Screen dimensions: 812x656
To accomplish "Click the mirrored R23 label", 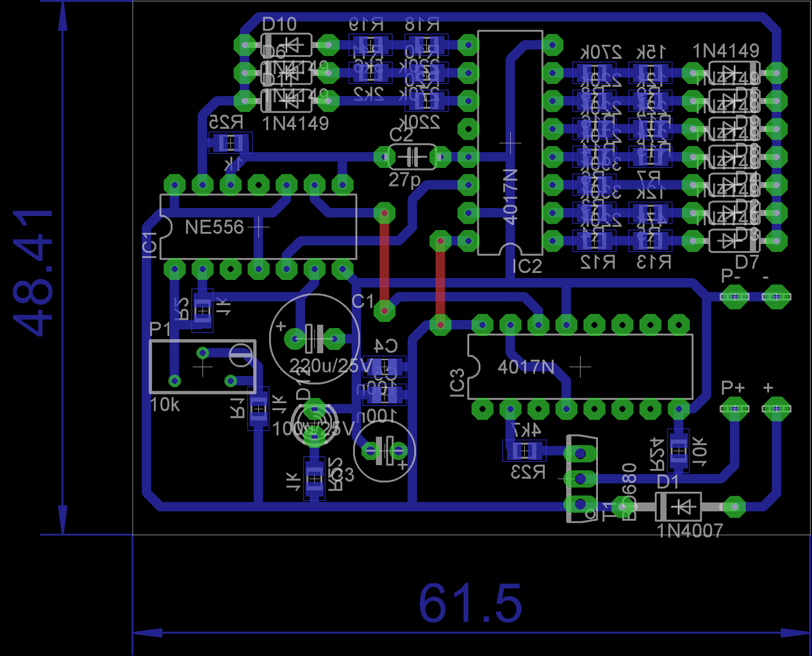I will 528,473.
